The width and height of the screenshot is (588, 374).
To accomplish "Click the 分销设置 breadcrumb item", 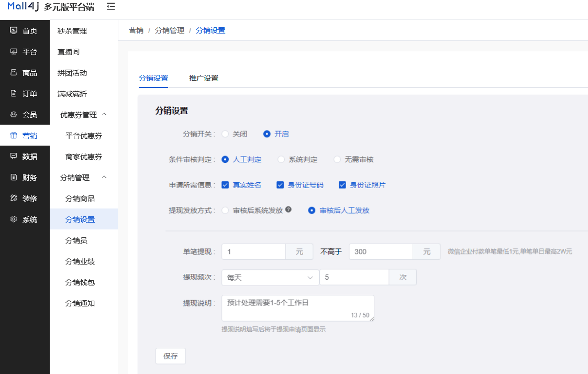I will pos(210,30).
